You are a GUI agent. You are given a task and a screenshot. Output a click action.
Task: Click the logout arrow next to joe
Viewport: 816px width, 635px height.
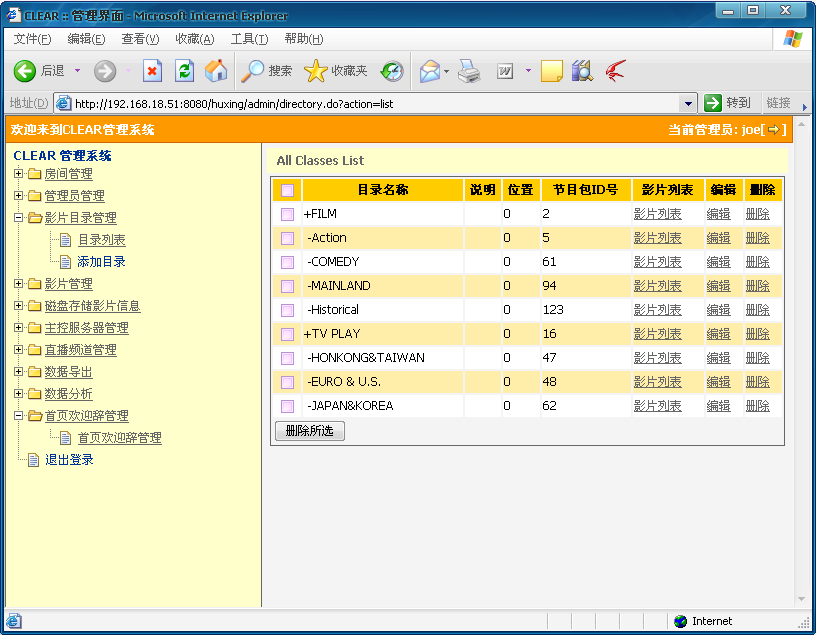[x=774, y=130]
